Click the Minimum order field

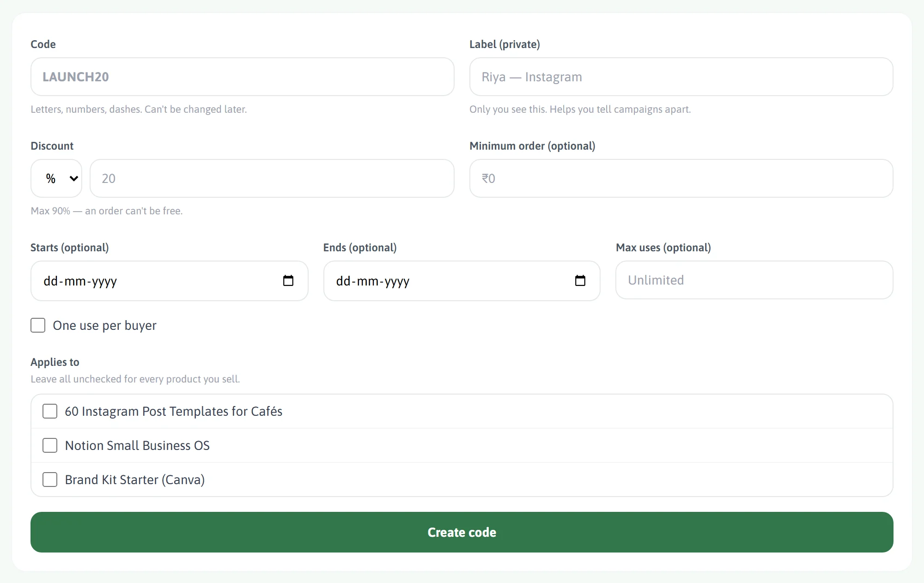point(681,178)
